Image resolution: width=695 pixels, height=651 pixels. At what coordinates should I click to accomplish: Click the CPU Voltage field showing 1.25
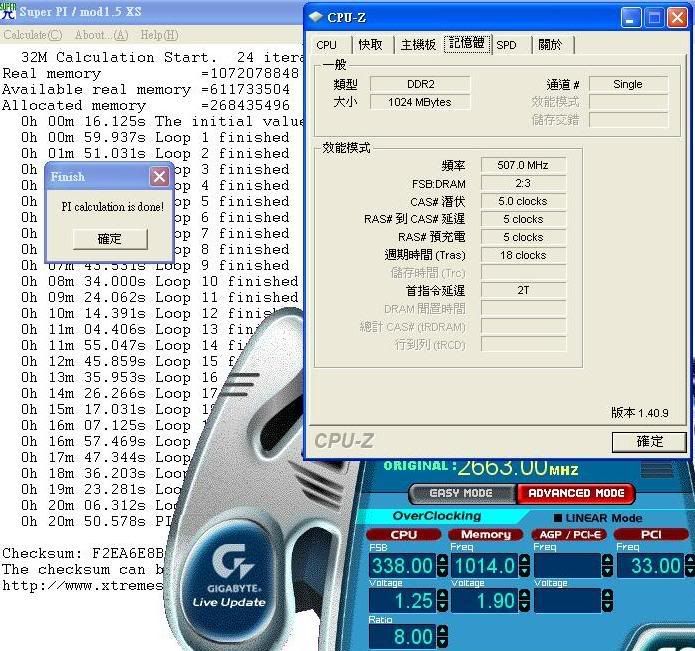click(x=402, y=601)
